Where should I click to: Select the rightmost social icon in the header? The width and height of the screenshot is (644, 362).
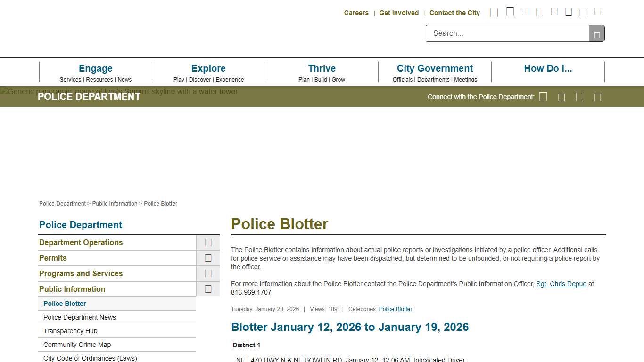[x=598, y=11]
